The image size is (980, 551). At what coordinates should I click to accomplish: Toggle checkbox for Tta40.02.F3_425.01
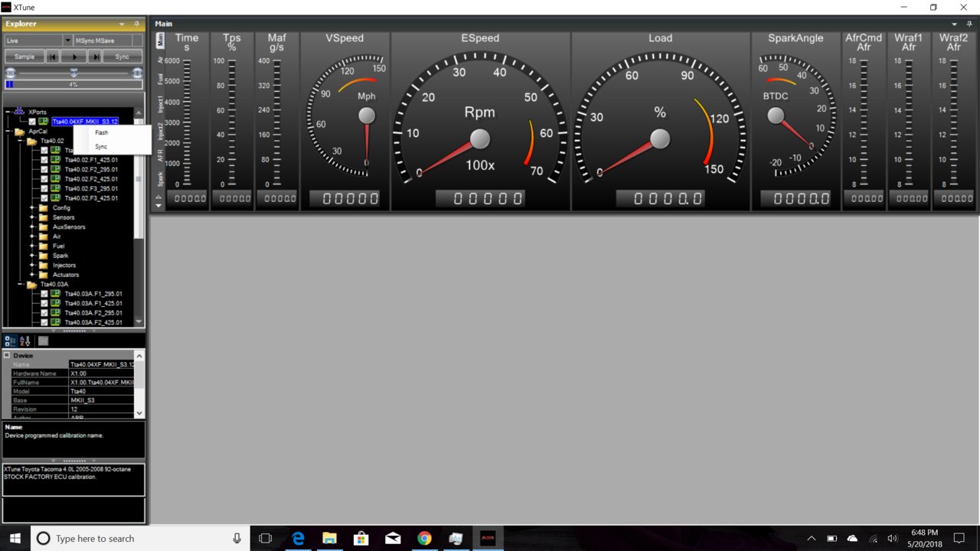click(x=44, y=198)
